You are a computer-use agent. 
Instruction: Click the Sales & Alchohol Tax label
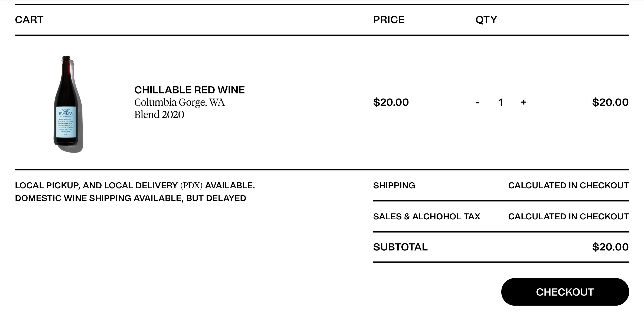(427, 216)
